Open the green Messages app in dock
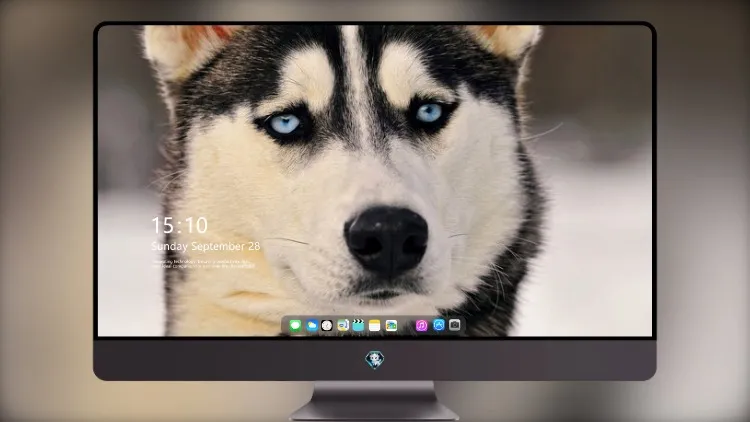Image resolution: width=750 pixels, height=422 pixels. point(296,326)
